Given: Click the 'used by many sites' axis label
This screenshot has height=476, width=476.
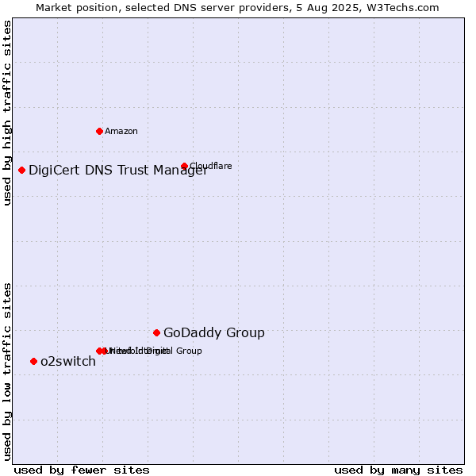Looking at the screenshot, I should click(398, 470).
